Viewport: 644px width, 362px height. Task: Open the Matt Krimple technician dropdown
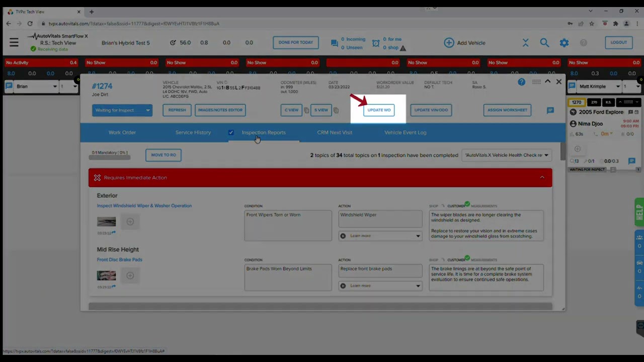600,86
